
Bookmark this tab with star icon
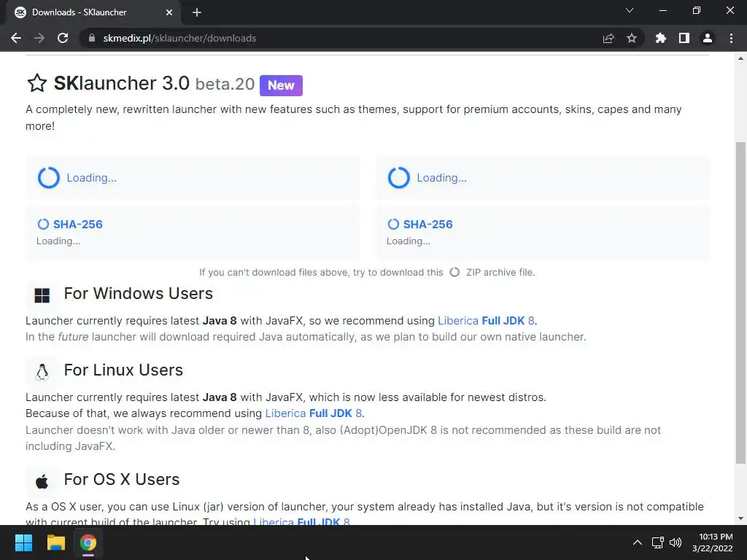coord(632,38)
